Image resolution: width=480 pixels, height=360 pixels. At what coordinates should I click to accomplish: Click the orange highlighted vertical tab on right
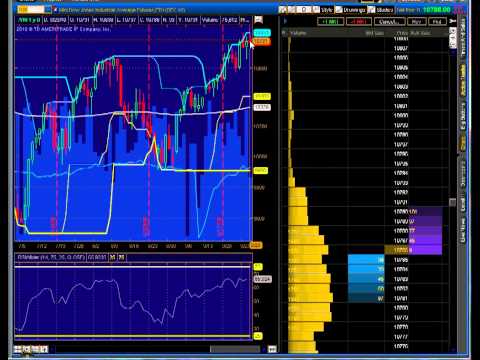(463, 142)
